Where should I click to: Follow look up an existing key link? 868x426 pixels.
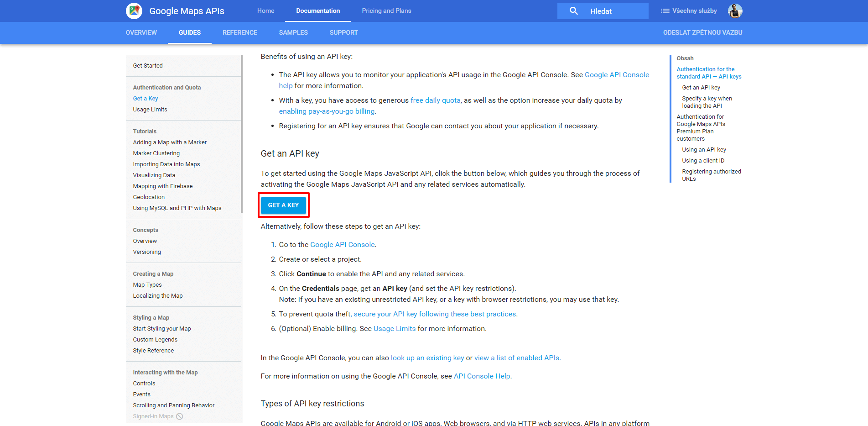pos(427,358)
